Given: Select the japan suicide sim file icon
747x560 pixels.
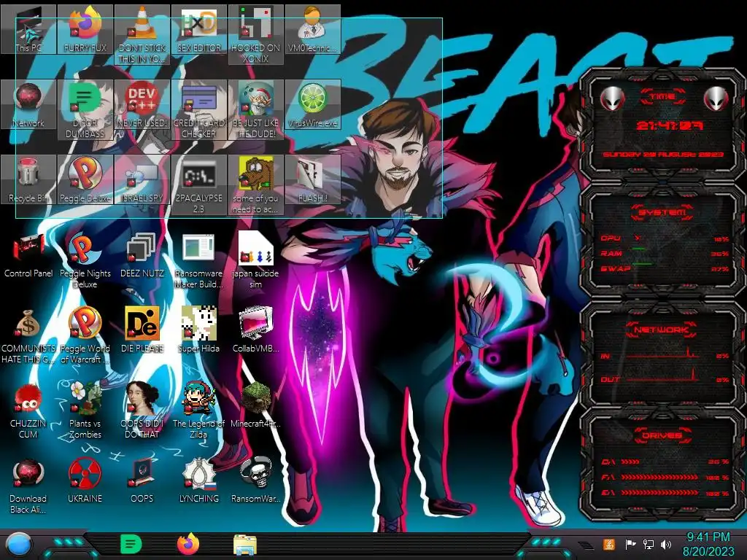Looking at the screenshot, I should click(x=256, y=260).
